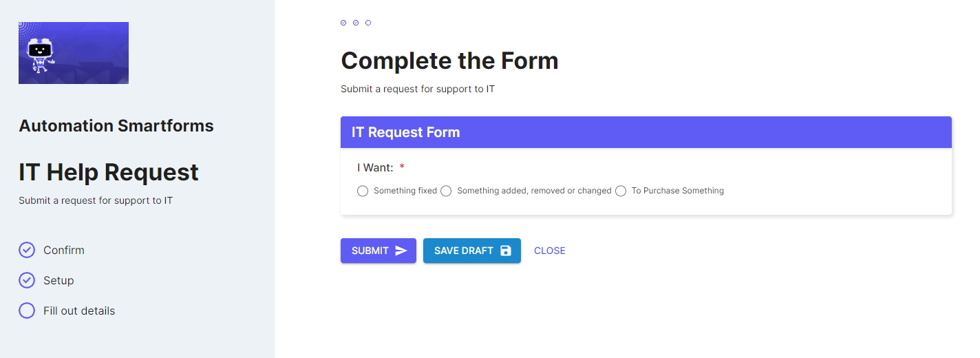Viewport: 980px width, 358px height.
Task: Click the first progress dot at top
Action: (343, 23)
